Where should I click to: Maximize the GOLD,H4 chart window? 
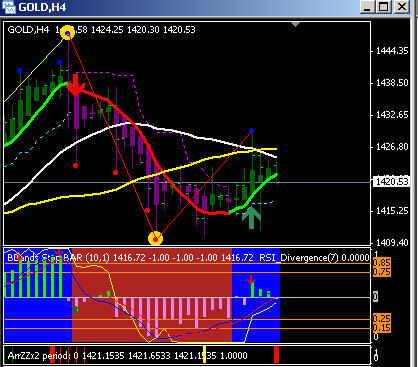pyautogui.click(x=384, y=7)
